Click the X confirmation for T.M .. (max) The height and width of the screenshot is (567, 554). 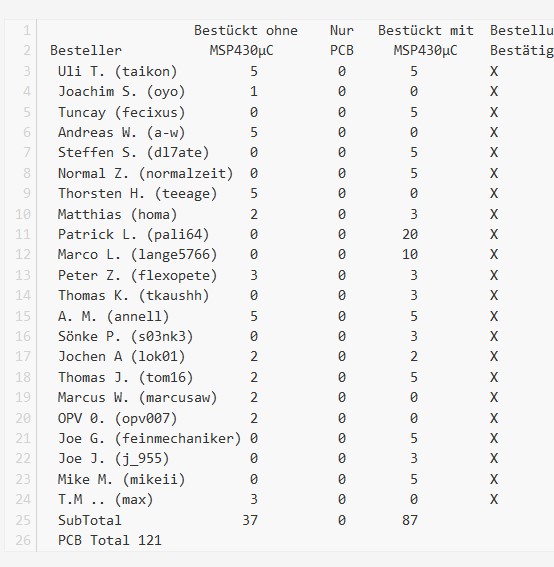[494, 499]
